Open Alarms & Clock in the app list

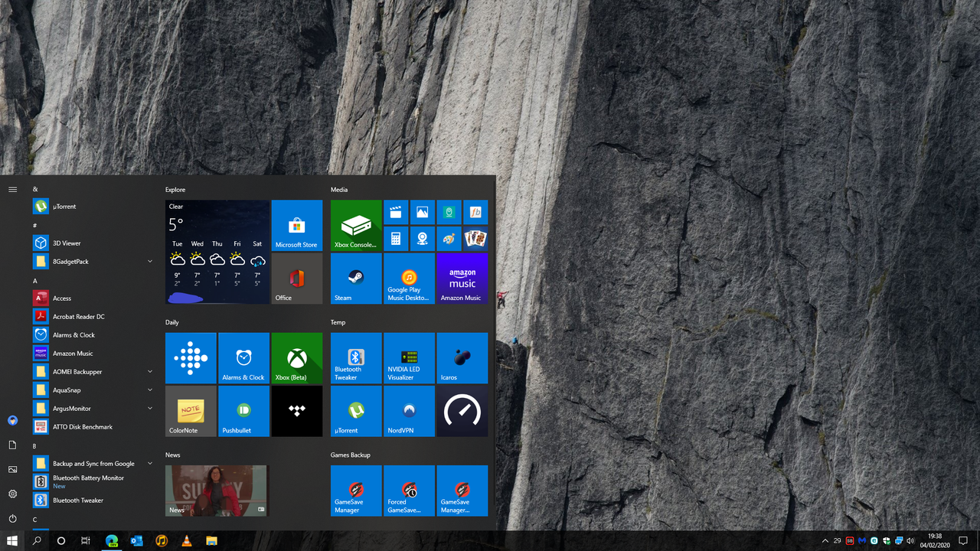coord(92,335)
